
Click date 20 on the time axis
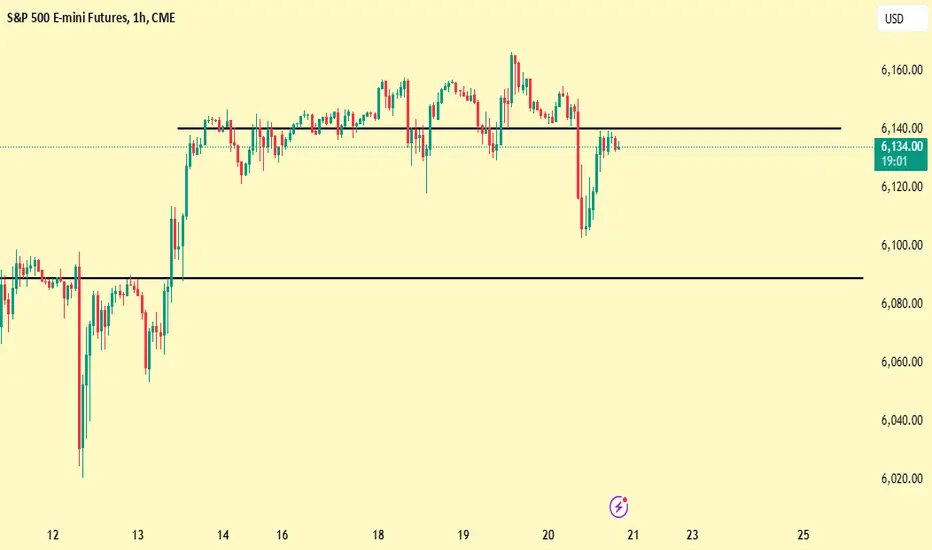tap(548, 535)
